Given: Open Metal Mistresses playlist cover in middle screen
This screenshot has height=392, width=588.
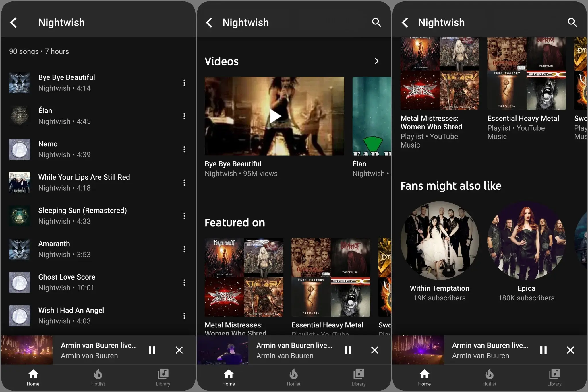Looking at the screenshot, I should coord(244,277).
